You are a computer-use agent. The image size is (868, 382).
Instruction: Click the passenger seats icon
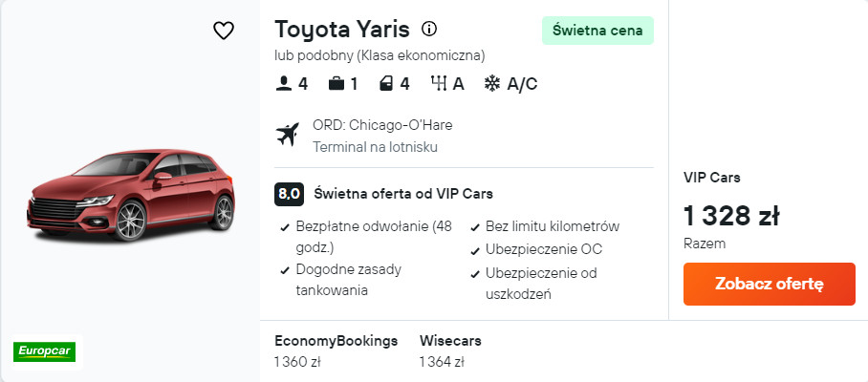tap(283, 84)
